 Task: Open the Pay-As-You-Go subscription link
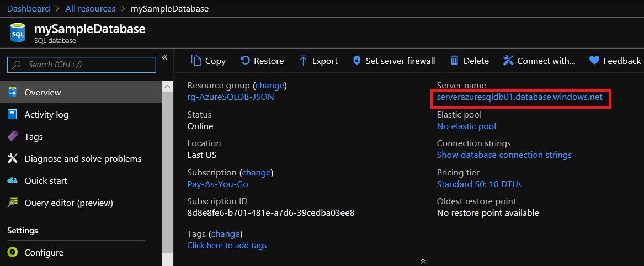[217, 184]
